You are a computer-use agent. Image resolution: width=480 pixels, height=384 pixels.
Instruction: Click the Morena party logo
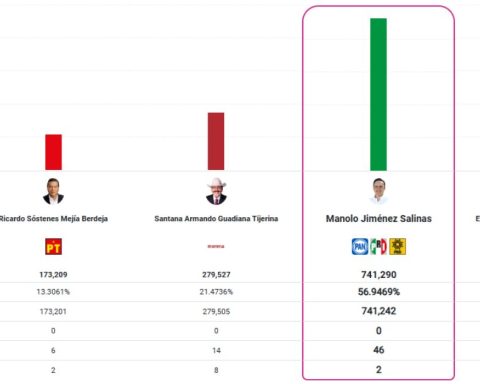[x=216, y=246]
